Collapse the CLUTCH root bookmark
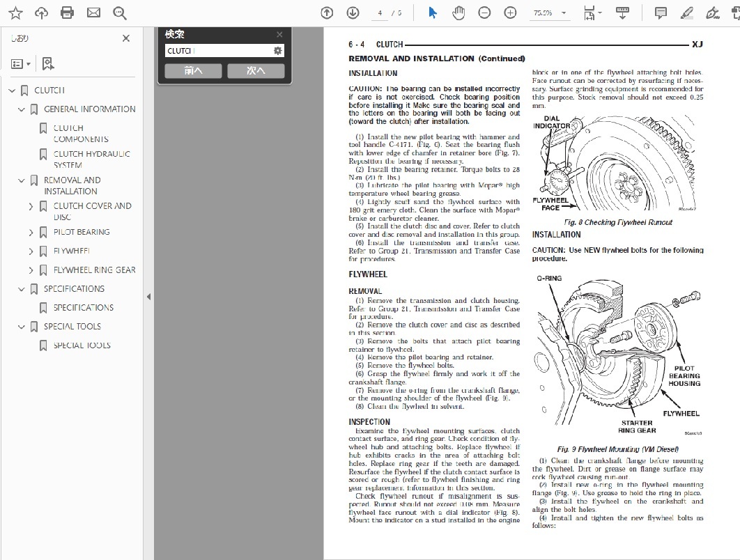The width and height of the screenshot is (740, 560). tap(13, 90)
